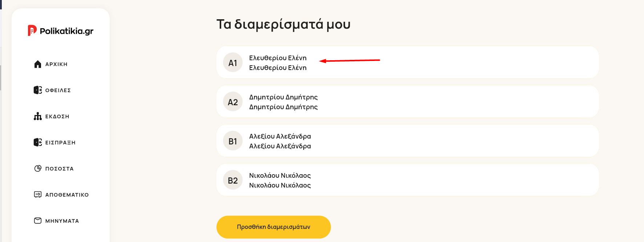Click the ΟΦΕΙΛΕΣ door icon in sidebar

coord(38,90)
